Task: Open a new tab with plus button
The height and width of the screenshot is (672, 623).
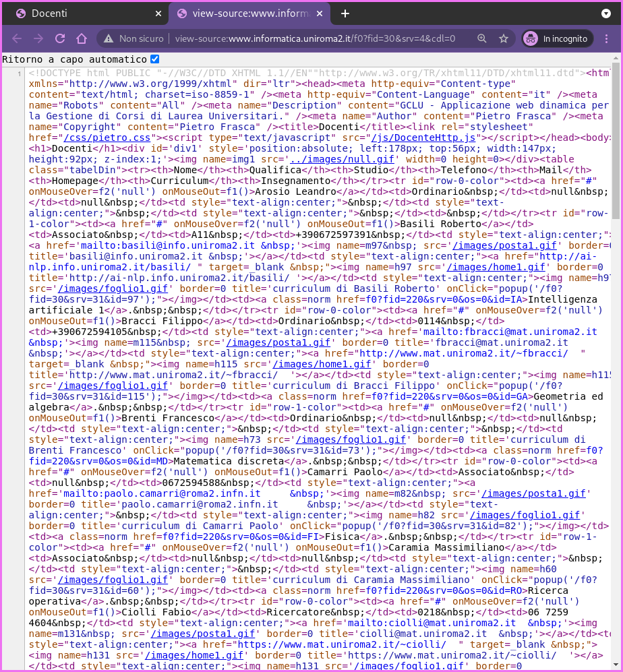Action: 345,13
